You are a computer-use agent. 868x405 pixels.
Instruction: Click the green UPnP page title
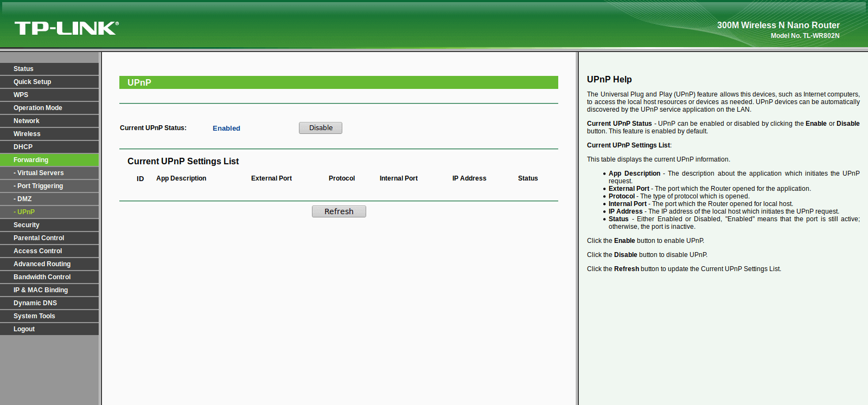139,82
